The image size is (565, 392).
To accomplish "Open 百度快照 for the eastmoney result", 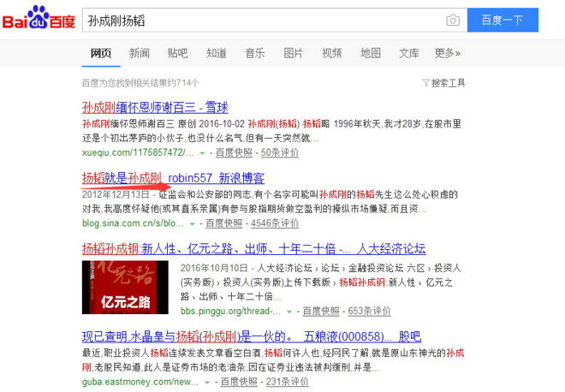I will [x=239, y=382].
